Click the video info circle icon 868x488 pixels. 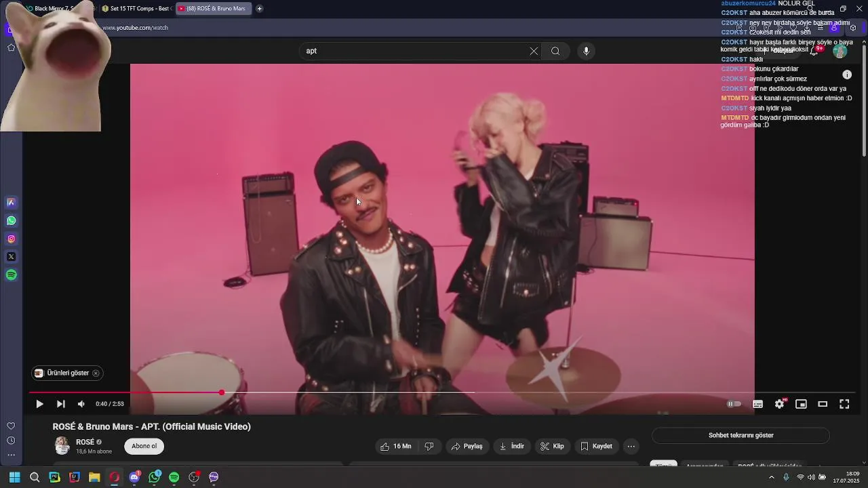coord(847,75)
